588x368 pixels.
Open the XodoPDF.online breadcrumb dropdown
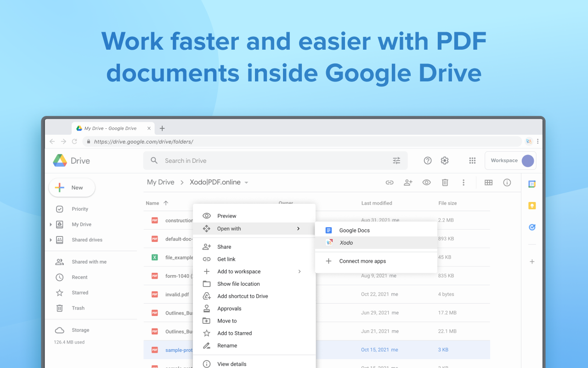click(247, 182)
